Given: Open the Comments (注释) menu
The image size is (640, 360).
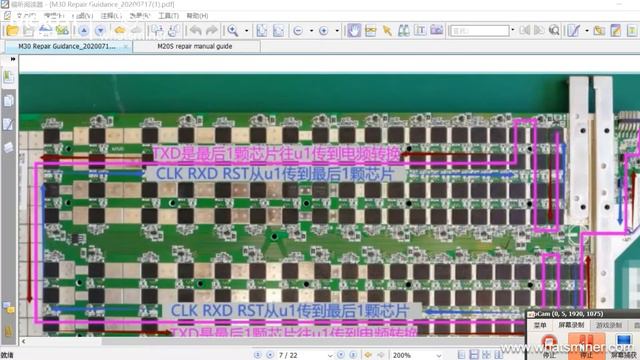Looking at the screenshot, I should pos(111,16).
